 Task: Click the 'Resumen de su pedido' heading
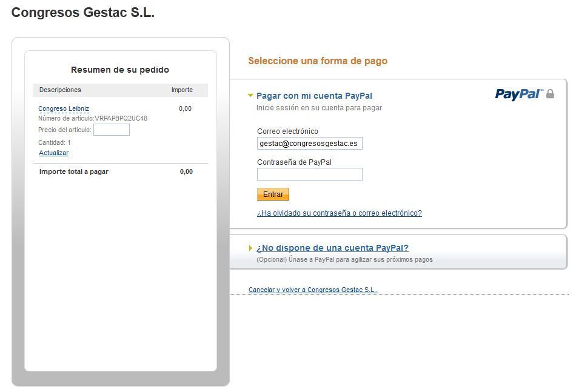(120, 70)
